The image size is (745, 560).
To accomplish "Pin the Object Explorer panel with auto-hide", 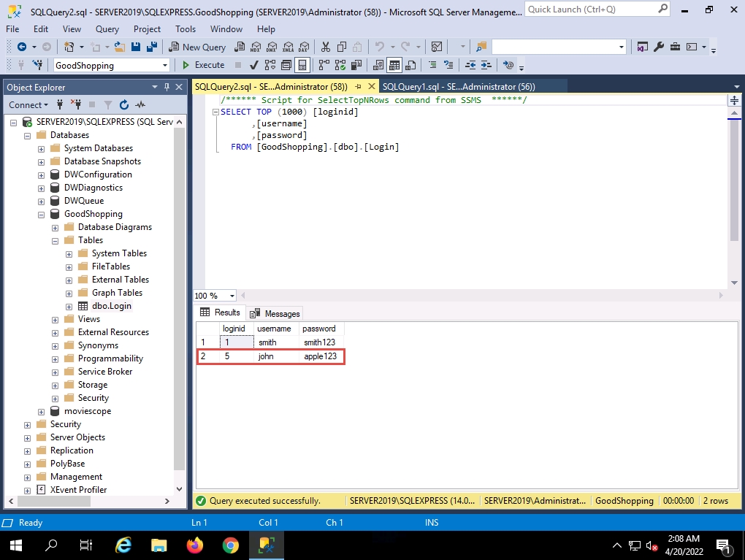I will point(167,88).
